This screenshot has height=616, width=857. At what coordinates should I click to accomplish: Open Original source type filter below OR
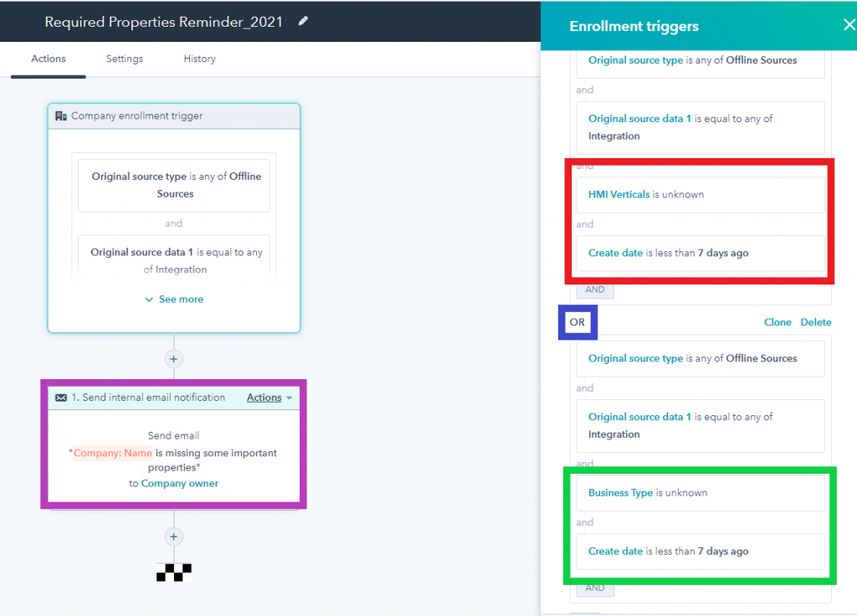700,358
